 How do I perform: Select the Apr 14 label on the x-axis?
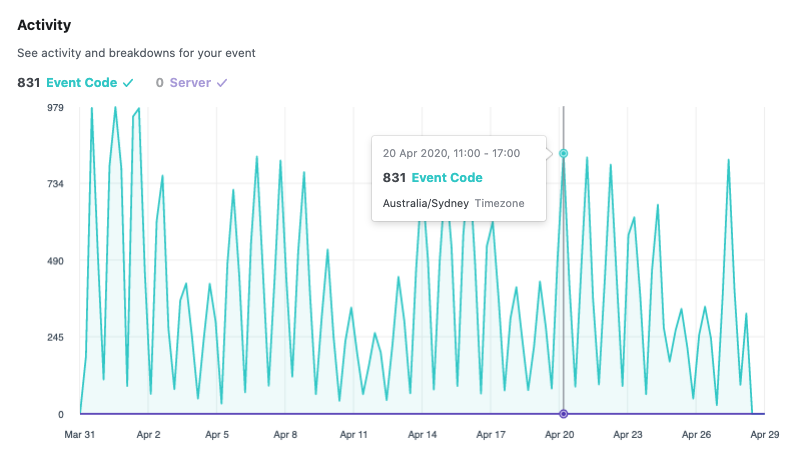point(422,435)
